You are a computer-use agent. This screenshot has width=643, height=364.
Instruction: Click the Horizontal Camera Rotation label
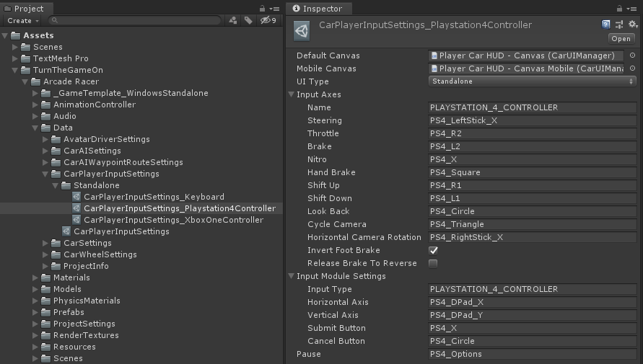click(364, 237)
